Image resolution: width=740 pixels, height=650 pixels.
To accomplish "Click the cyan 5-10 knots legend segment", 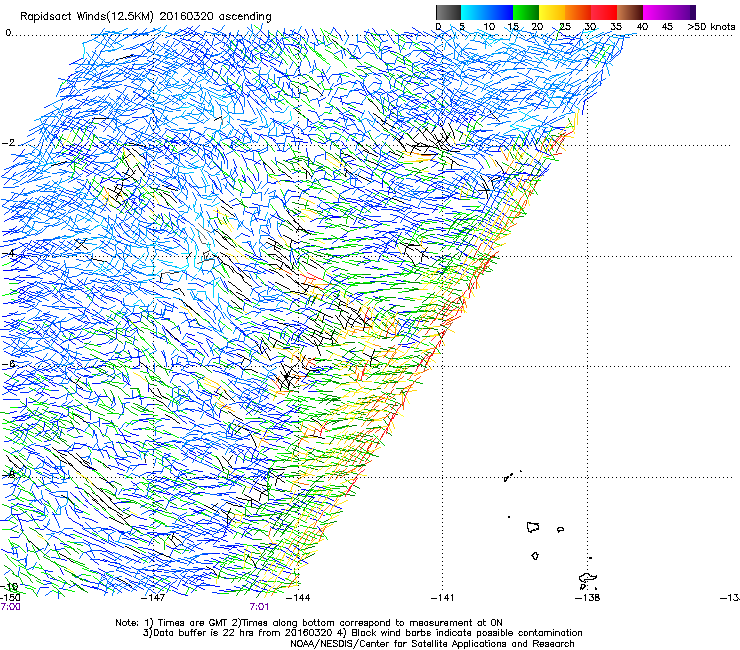I will pyautogui.click(x=474, y=12).
